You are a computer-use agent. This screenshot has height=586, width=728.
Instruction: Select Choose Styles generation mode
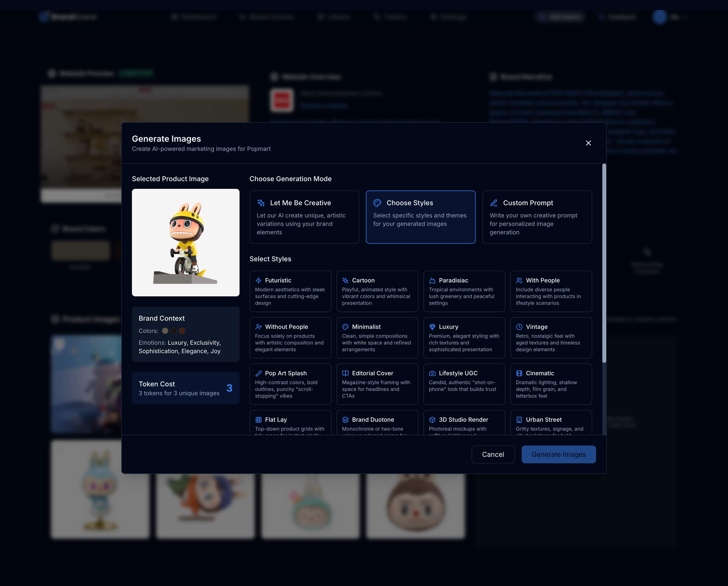point(420,217)
